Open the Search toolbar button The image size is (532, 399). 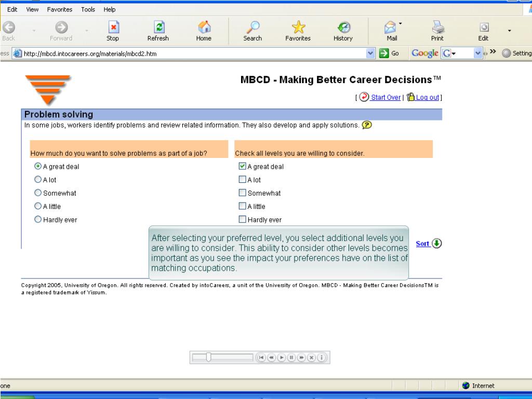[x=253, y=31]
